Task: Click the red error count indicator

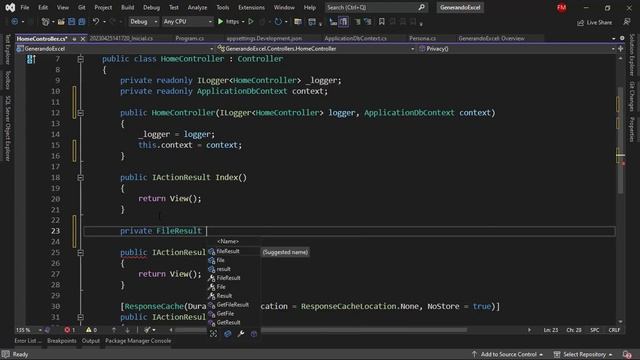Action: coord(69,330)
